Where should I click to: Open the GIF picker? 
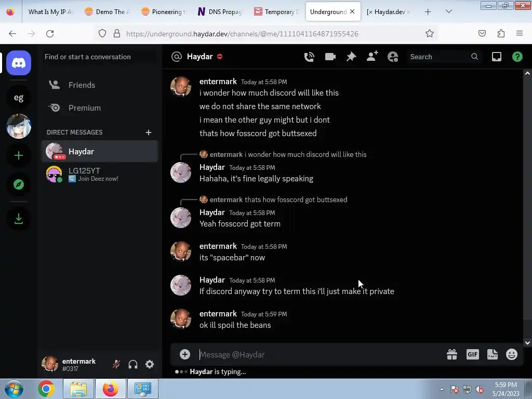click(x=473, y=354)
